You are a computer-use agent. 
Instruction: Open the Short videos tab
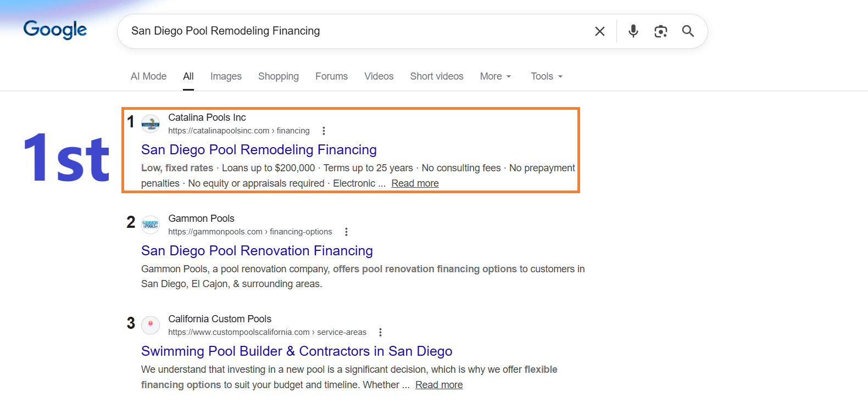pos(437,76)
